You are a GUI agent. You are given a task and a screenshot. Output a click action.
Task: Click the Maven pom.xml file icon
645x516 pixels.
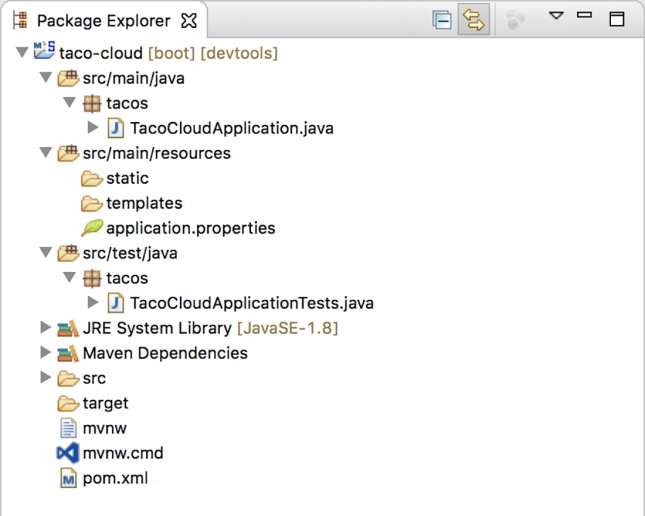68,478
